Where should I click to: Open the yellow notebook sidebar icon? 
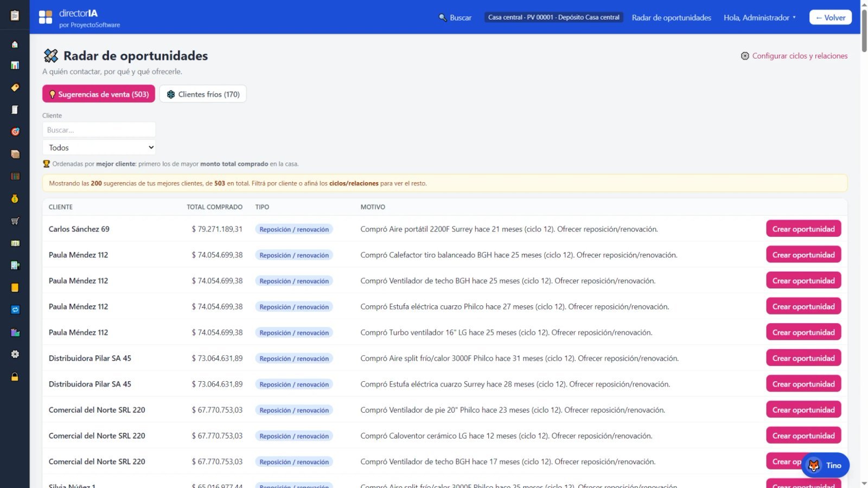15,287
